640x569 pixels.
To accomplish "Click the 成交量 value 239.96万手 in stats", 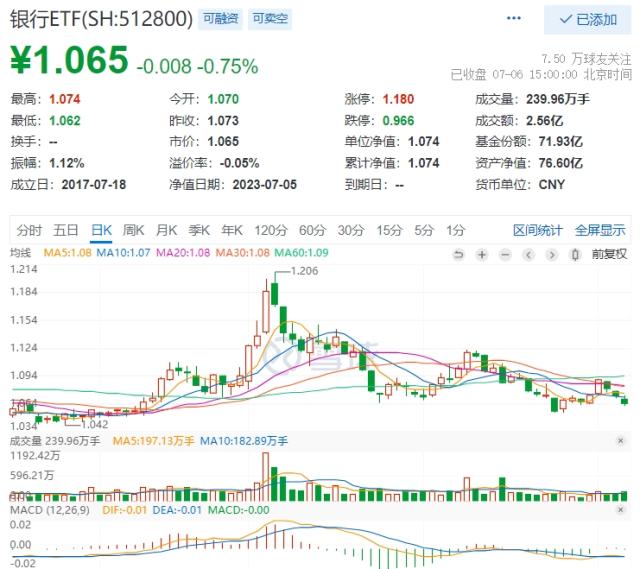I will 558,99.
